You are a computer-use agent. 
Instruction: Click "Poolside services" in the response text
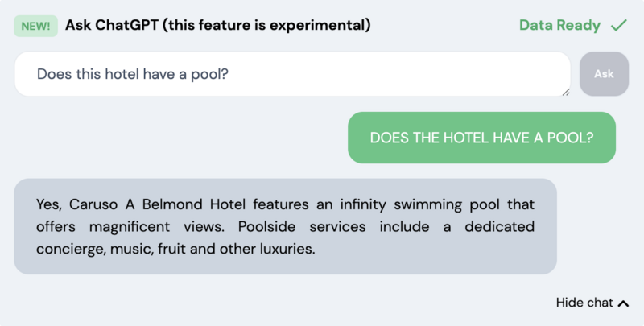click(x=302, y=227)
